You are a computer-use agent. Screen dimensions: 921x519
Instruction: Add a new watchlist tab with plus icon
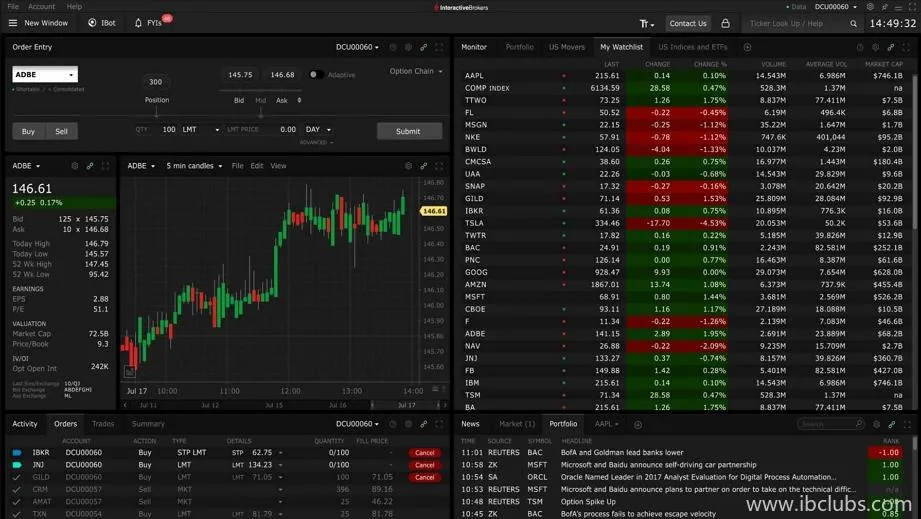[747, 47]
